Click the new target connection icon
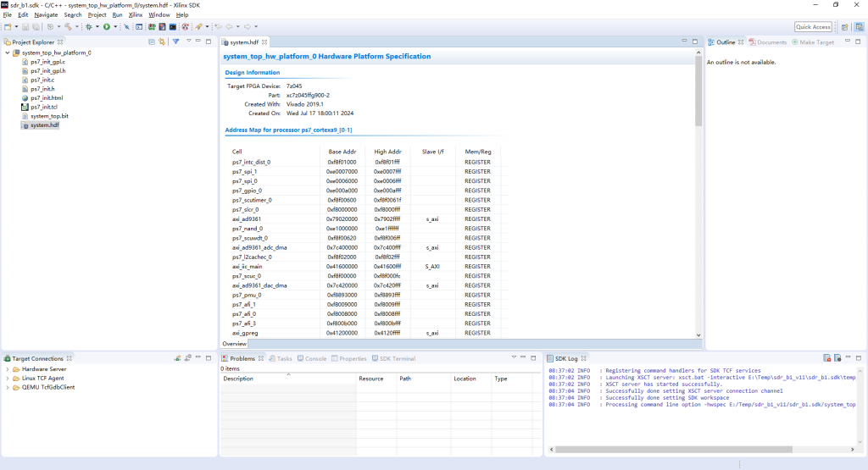Image resolution: width=868 pixels, height=470 pixels. [177, 358]
